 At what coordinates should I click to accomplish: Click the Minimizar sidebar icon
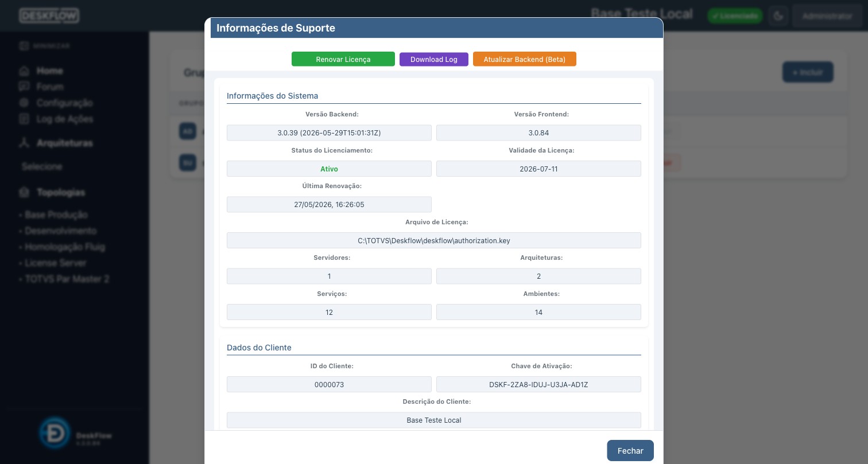(x=24, y=46)
